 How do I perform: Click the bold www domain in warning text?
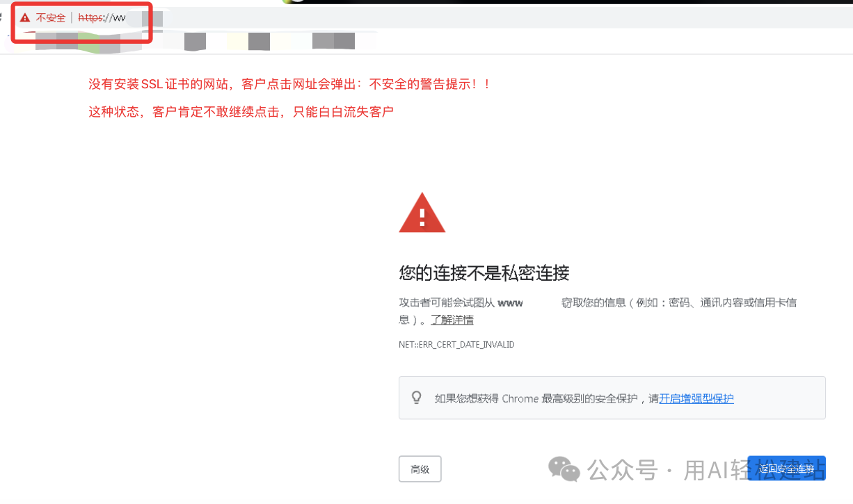[510, 302]
